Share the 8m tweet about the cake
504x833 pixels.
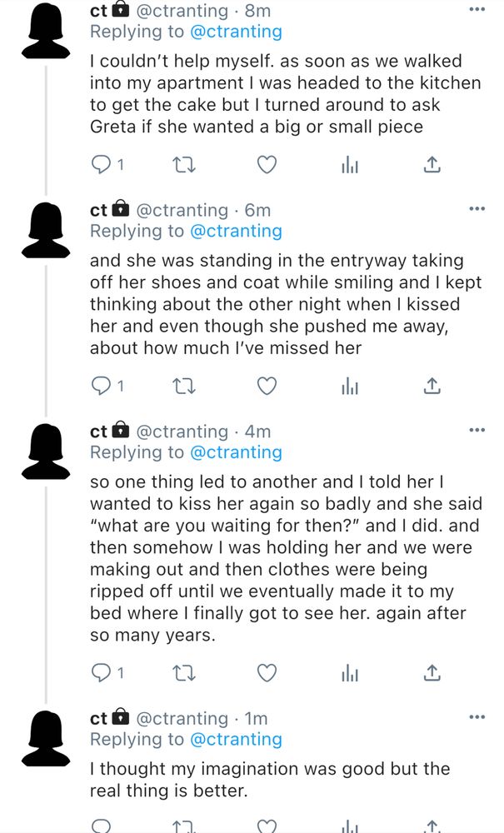432,165
